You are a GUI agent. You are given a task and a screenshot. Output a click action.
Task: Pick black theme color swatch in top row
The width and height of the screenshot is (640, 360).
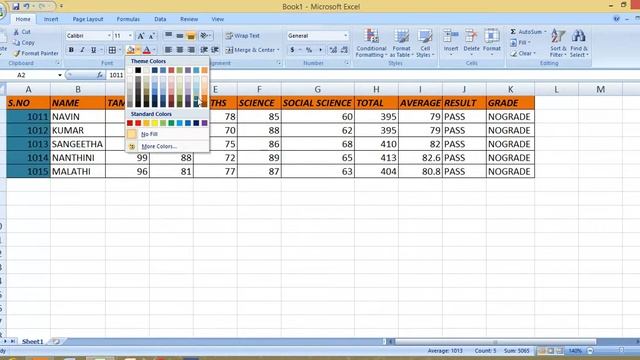(x=138, y=71)
